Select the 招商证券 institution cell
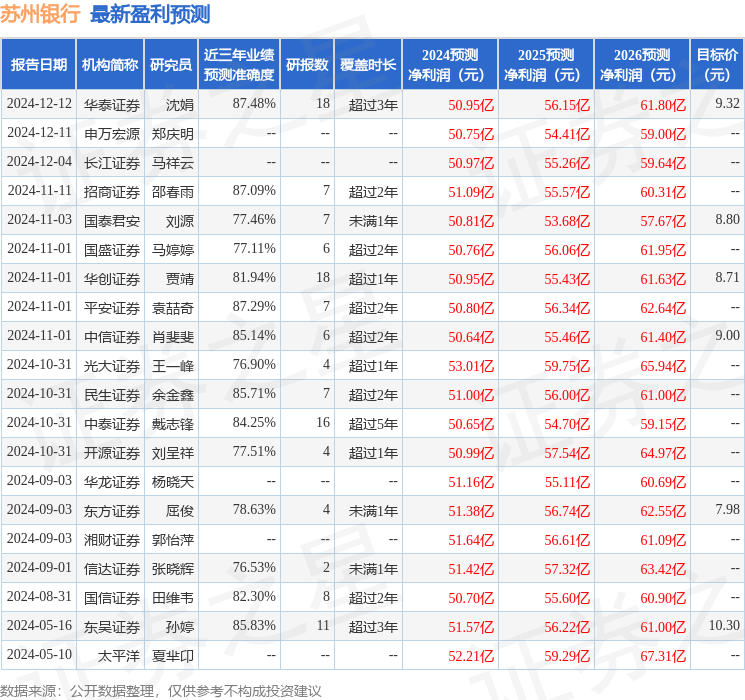The width and height of the screenshot is (745, 700). pyautogui.click(x=112, y=192)
